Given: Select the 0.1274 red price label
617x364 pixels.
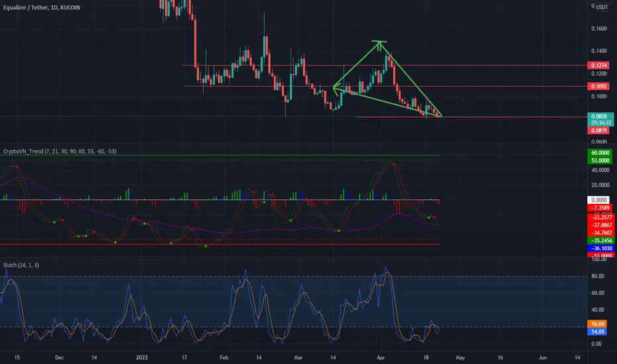Looking at the screenshot, I should 598,66.
